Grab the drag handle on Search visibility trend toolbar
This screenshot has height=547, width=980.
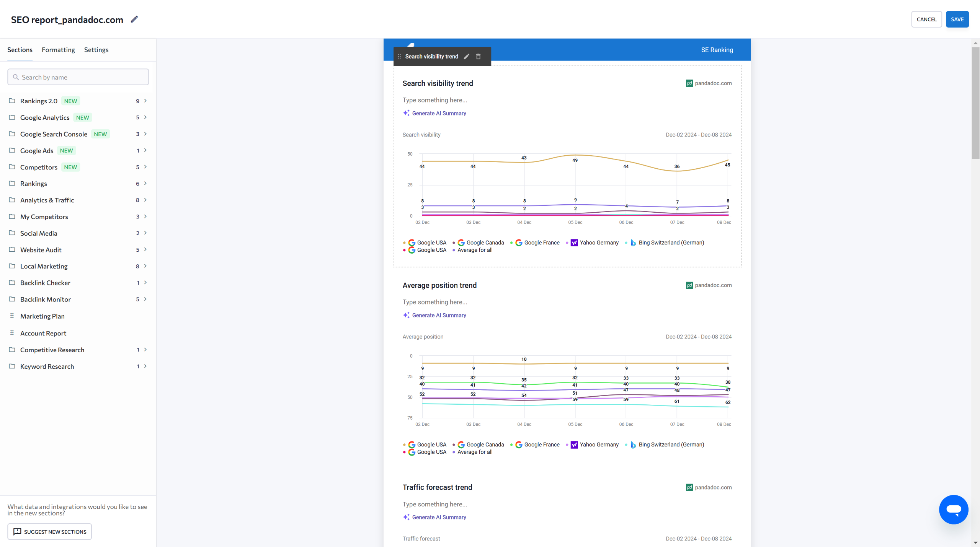click(399, 57)
